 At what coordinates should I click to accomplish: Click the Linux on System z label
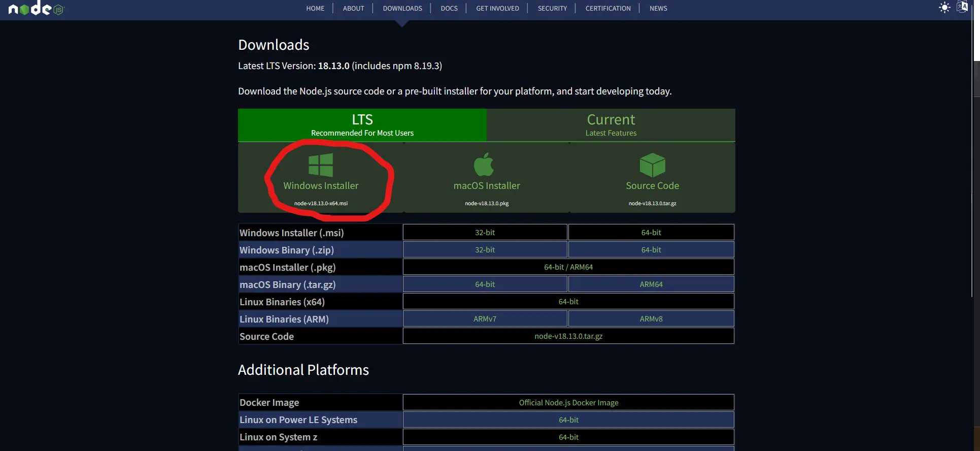click(278, 437)
